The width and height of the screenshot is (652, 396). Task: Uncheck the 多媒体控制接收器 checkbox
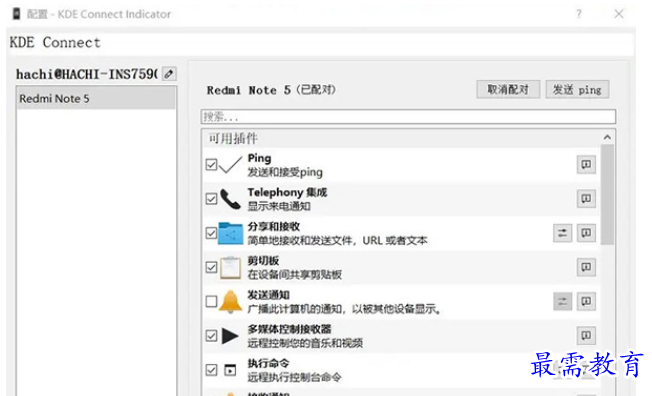211,335
